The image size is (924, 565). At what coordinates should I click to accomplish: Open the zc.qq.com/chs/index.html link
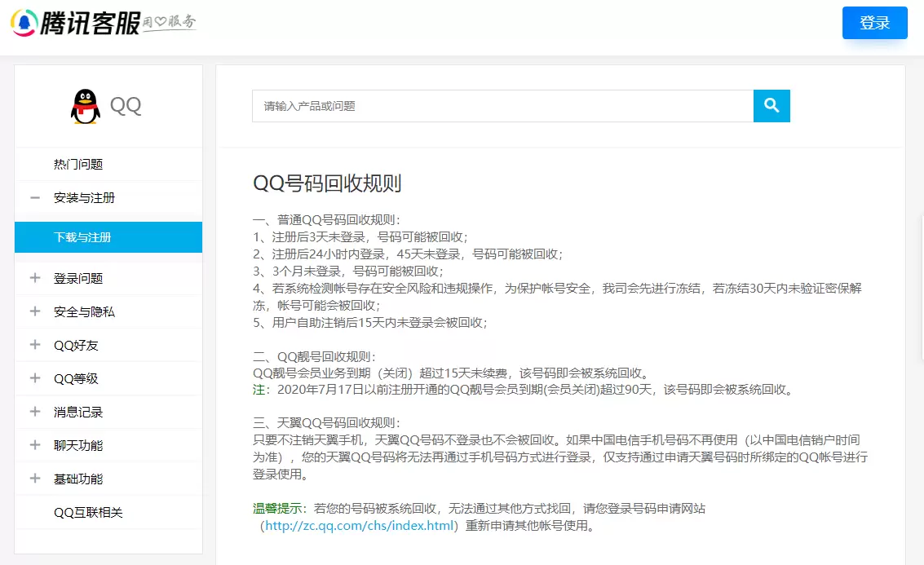pos(359,526)
